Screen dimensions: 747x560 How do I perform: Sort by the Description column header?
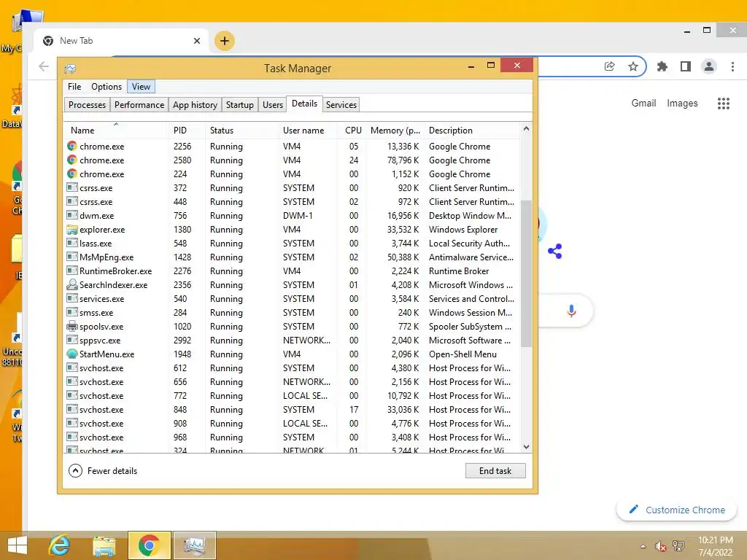(x=473, y=131)
